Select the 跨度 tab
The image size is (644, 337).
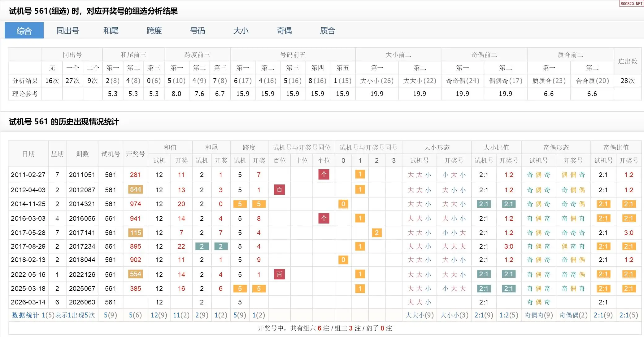point(154,31)
